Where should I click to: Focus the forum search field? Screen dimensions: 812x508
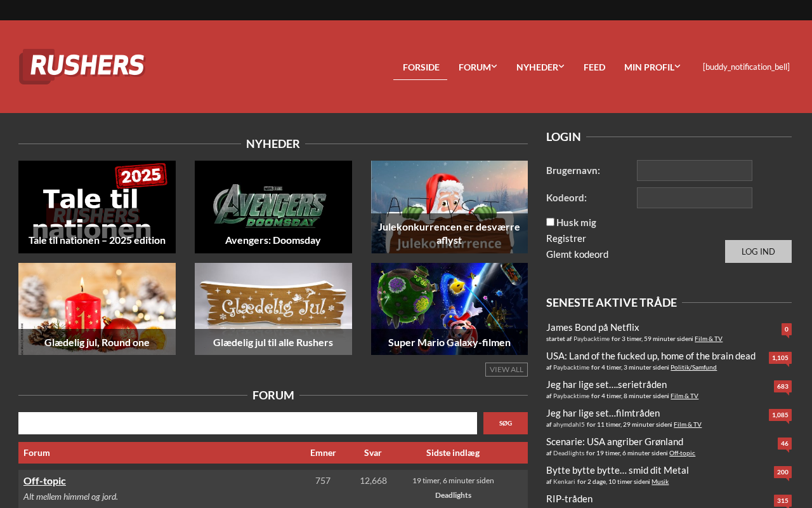point(247,423)
